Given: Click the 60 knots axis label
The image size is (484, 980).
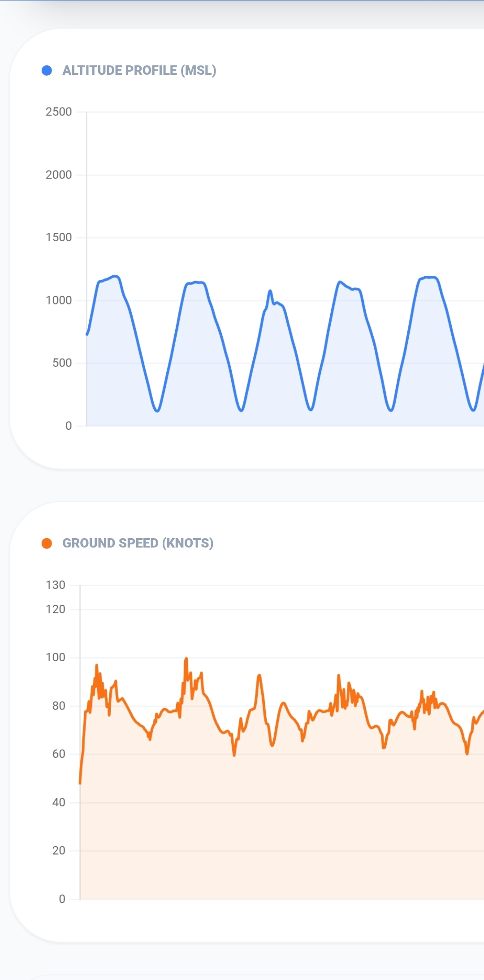Looking at the screenshot, I should point(59,754).
